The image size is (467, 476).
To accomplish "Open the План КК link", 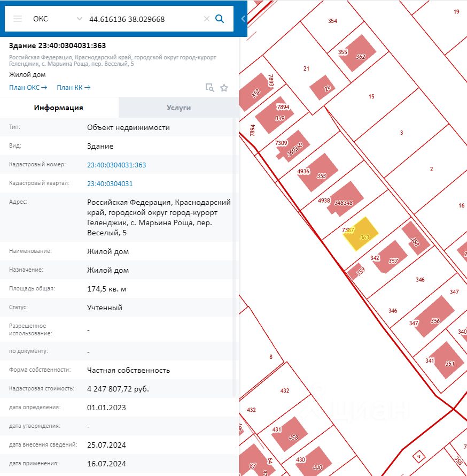I will point(73,87).
